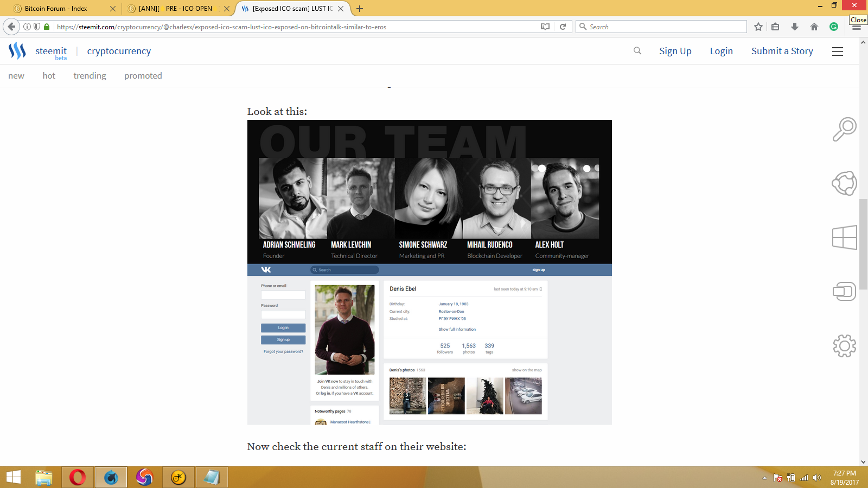This screenshot has width=868, height=488.
Task: Open the Steemit search magnifier
Action: [637, 50]
